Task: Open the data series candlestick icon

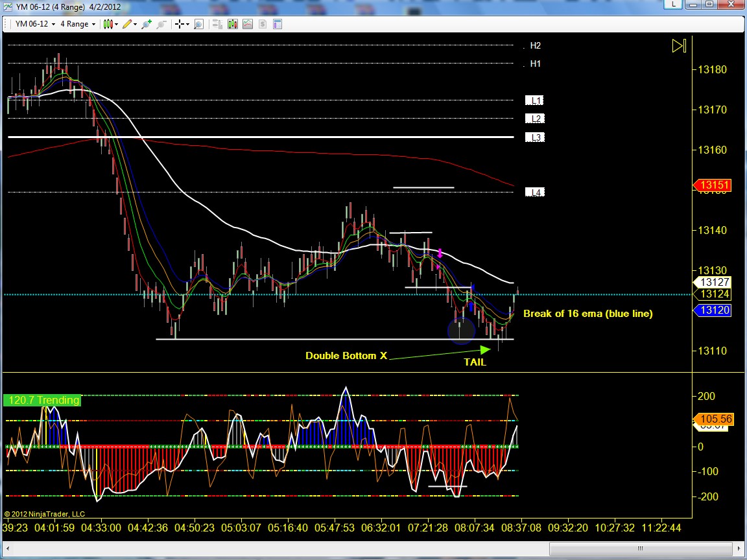Action: coord(233,24)
